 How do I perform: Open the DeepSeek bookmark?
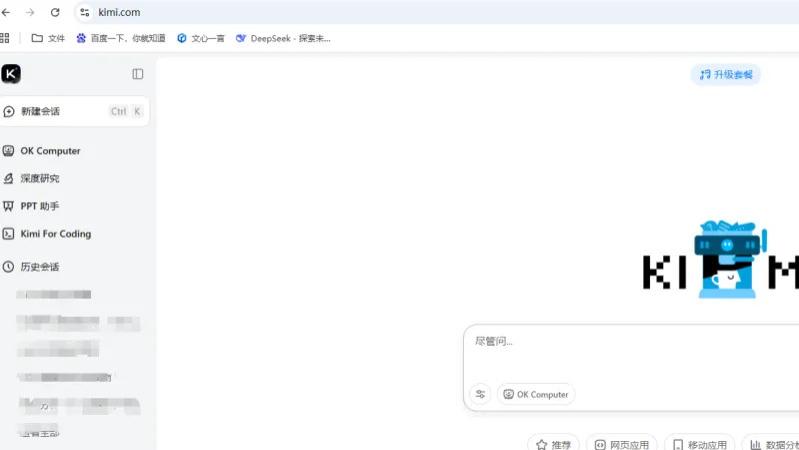point(283,38)
